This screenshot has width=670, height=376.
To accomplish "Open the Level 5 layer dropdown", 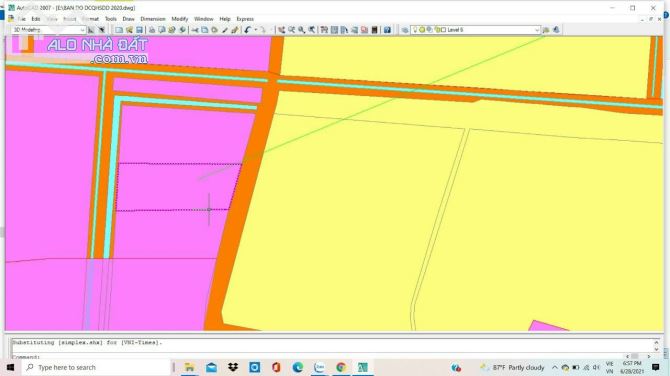I will tap(537, 30).
